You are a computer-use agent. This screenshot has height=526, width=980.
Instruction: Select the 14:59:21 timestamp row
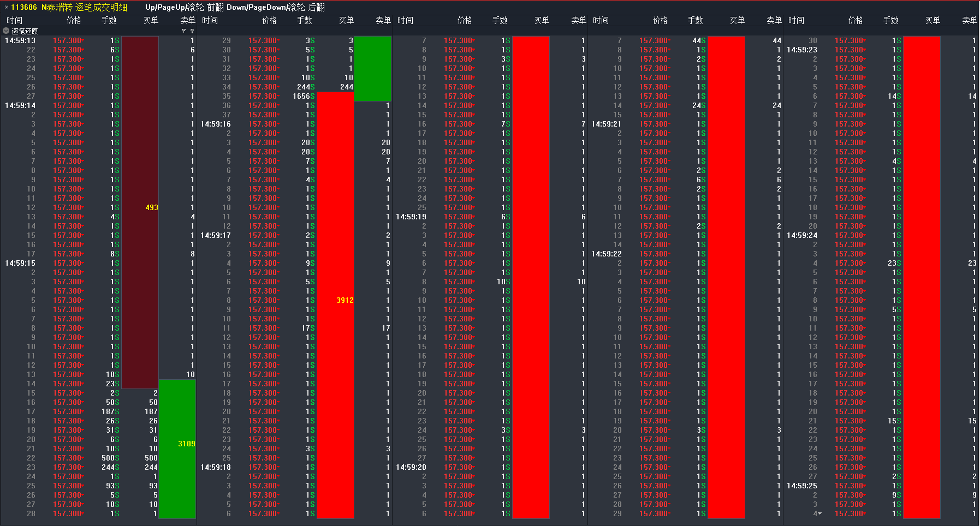[x=686, y=124]
